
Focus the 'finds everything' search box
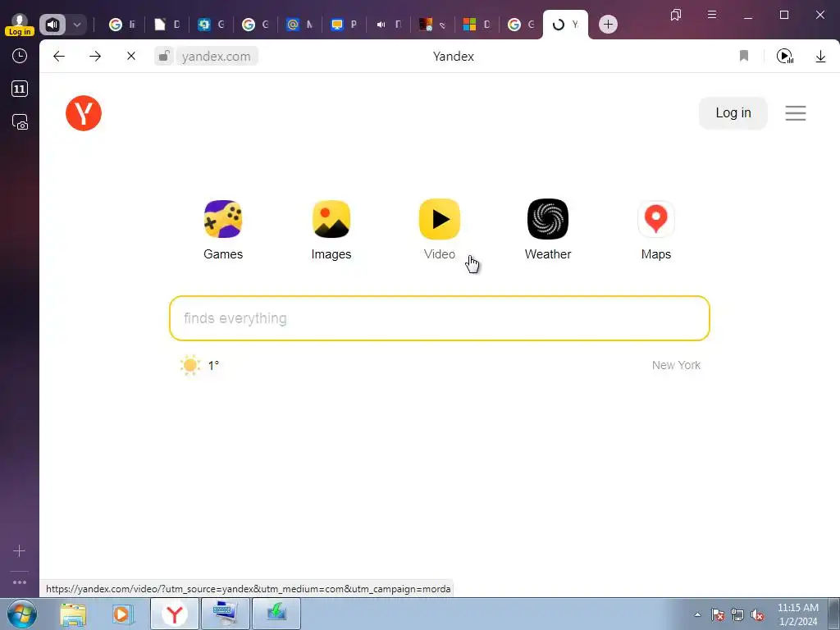click(440, 318)
